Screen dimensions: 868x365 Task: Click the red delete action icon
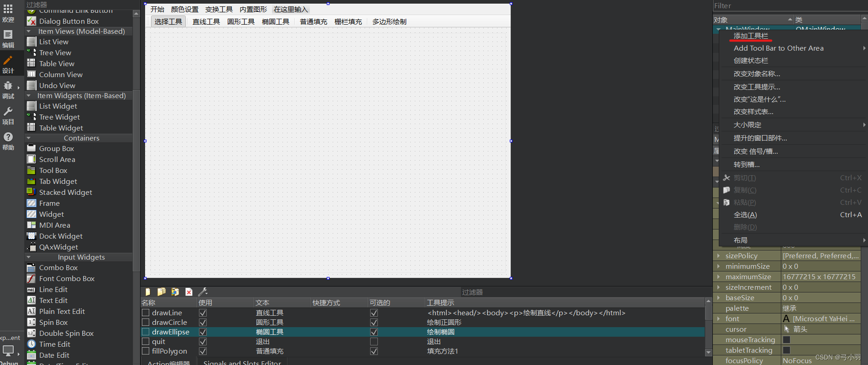pyautogui.click(x=189, y=292)
